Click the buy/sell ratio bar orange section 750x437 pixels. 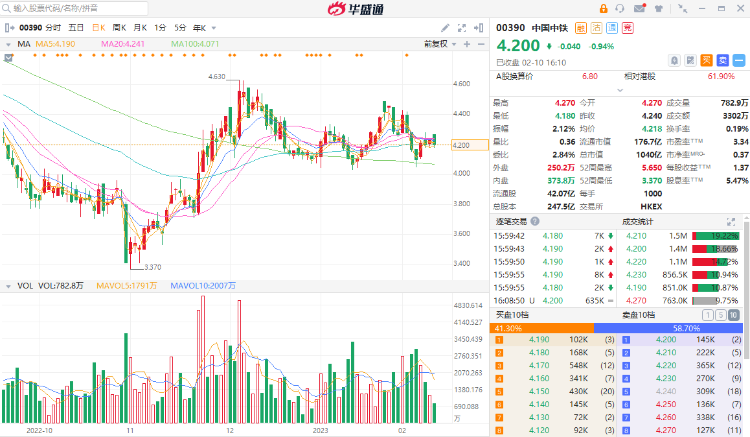tap(541, 327)
